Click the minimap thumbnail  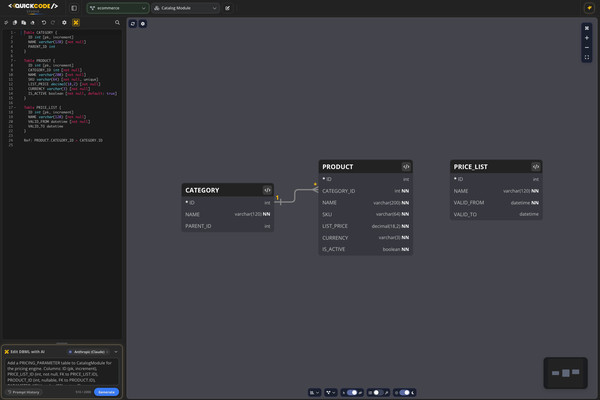click(566, 373)
